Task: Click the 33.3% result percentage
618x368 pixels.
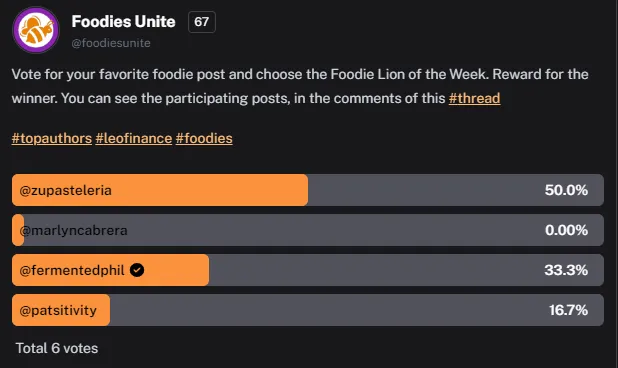Action: (566, 270)
